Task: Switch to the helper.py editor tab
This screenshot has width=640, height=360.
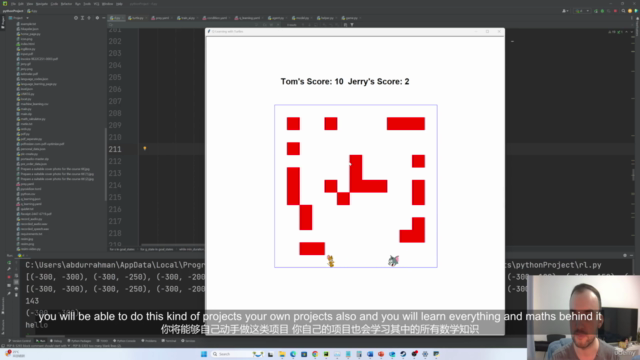Action: pos(325,18)
